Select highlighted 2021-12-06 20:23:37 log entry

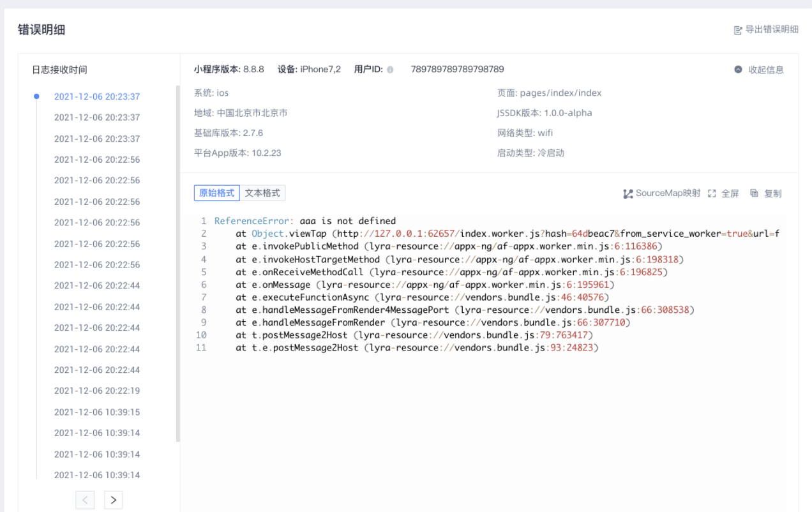(x=97, y=96)
